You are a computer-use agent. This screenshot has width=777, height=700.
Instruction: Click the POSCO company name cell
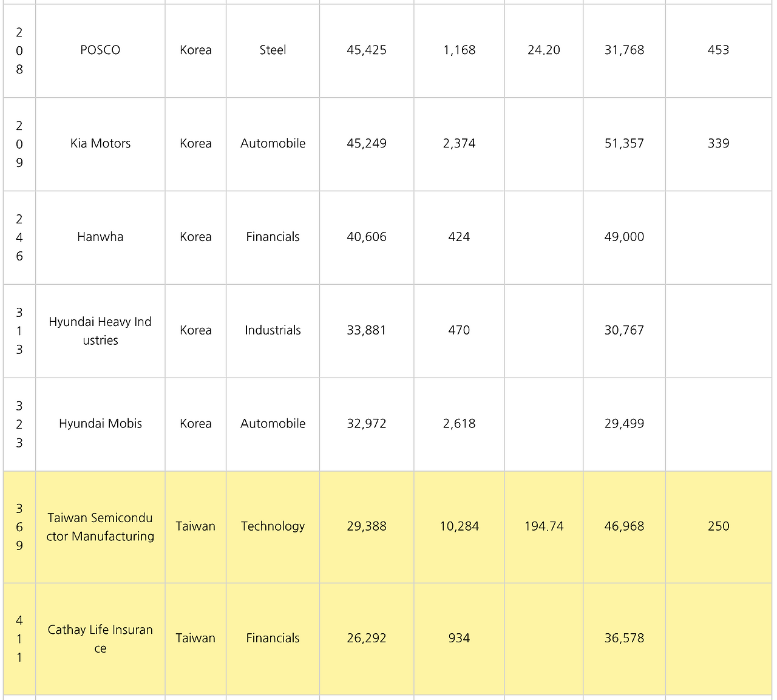point(100,50)
